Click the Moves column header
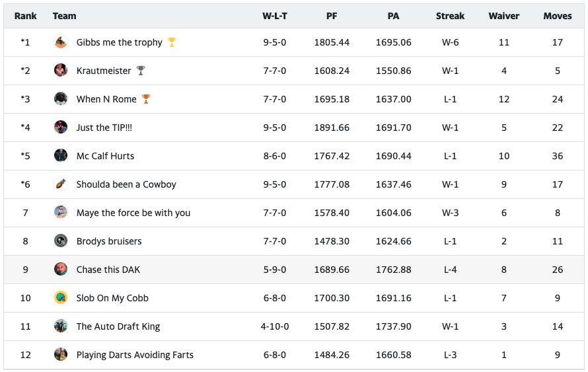 [558, 16]
